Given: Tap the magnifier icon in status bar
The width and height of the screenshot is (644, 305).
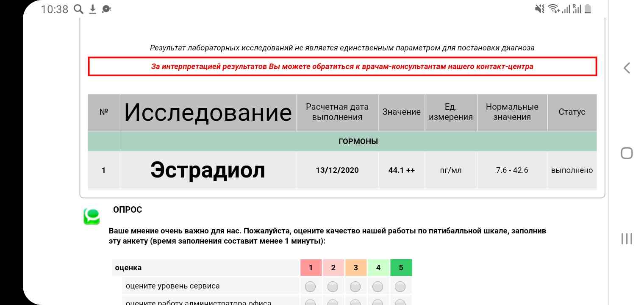Looking at the screenshot, I should pos(78,9).
